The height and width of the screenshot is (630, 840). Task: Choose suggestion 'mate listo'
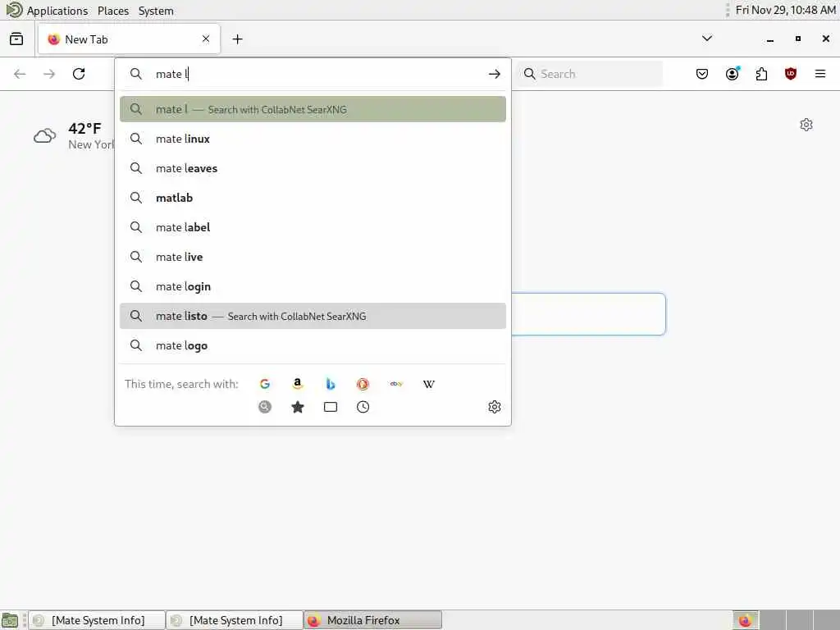pyautogui.click(x=313, y=316)
